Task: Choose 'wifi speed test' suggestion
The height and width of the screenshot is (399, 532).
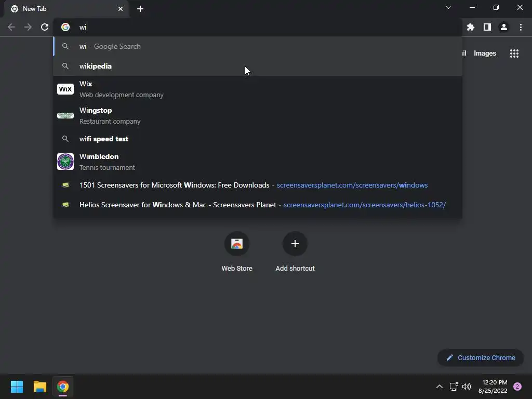Action: click(x=258, y=139)
